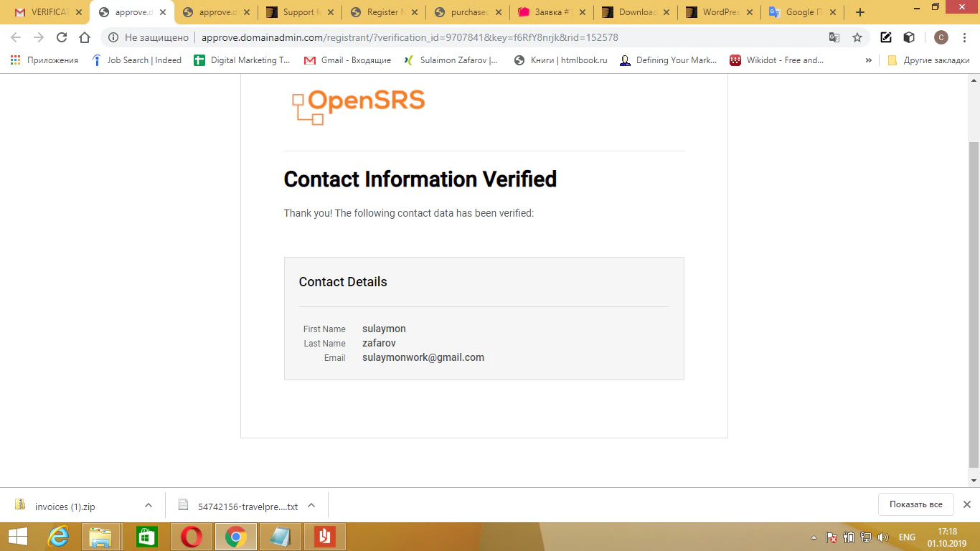Screen dimensions: 980x551
Task: Close the Gmail VERIFICATION tab
Action: point(78,12)
